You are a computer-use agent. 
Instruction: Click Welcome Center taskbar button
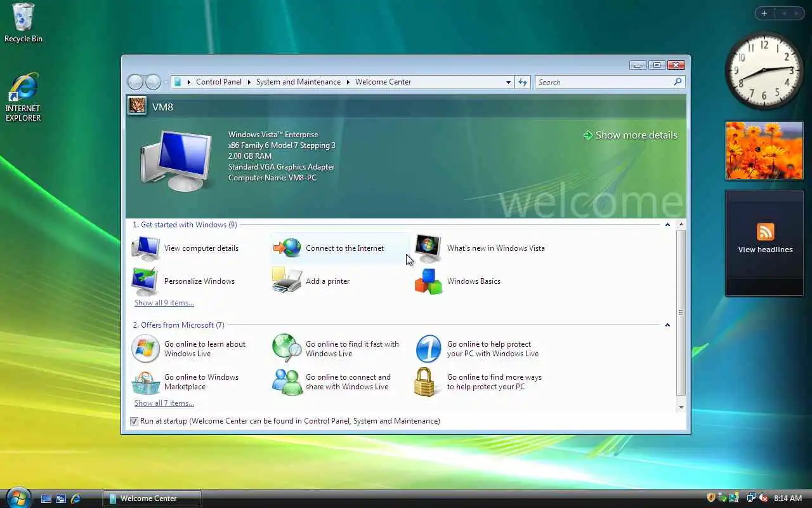click(152, 498)
